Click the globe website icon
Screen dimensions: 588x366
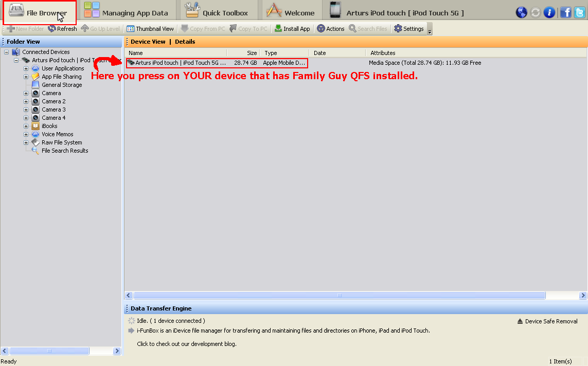[521, 12]
